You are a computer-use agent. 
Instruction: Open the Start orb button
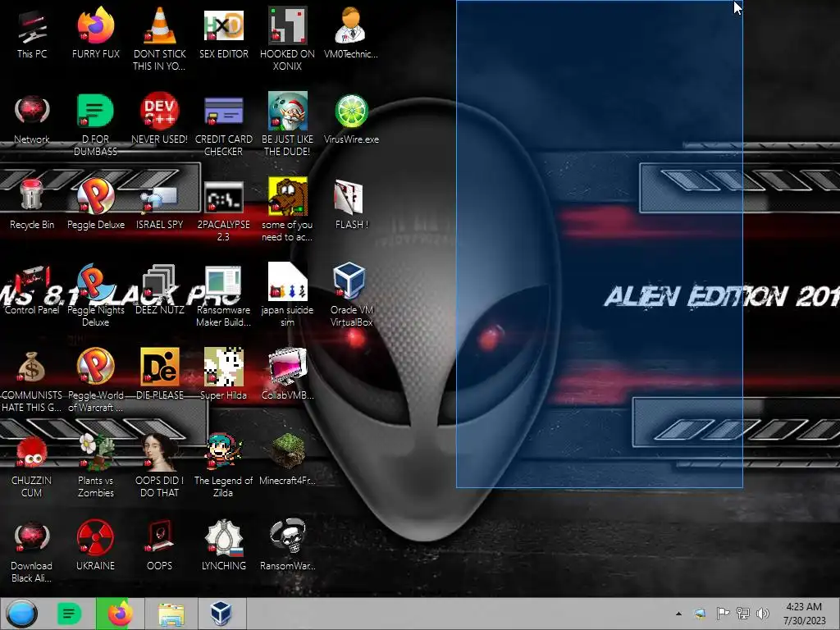[x=22, y=614]
